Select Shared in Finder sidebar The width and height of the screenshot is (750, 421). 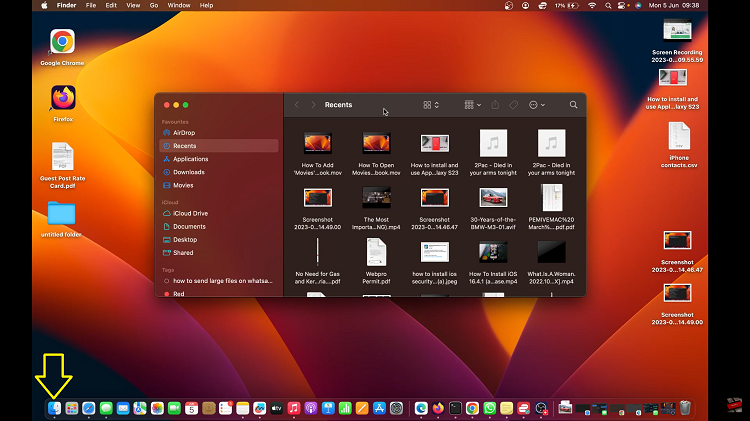(219, 253)
